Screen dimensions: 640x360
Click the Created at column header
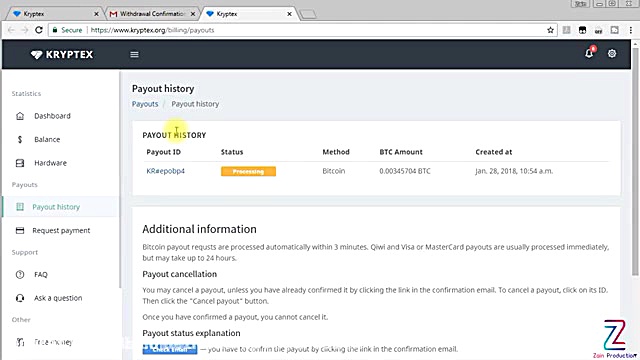tap(493, 152)
